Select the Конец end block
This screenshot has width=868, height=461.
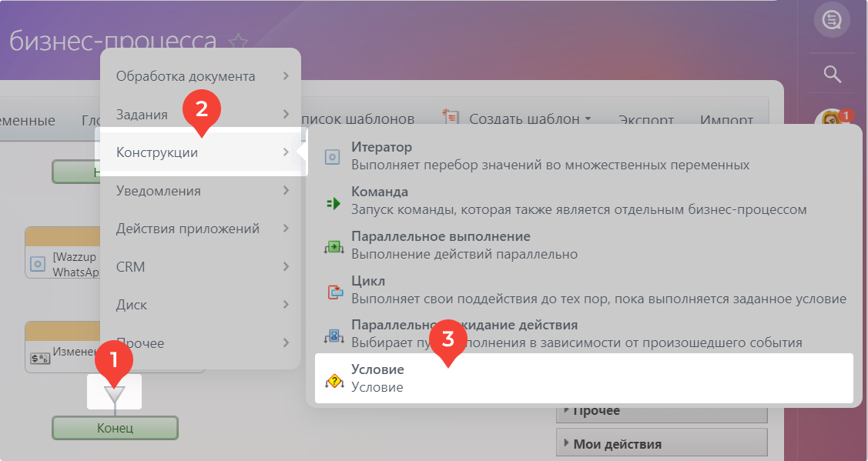point(115,428)
